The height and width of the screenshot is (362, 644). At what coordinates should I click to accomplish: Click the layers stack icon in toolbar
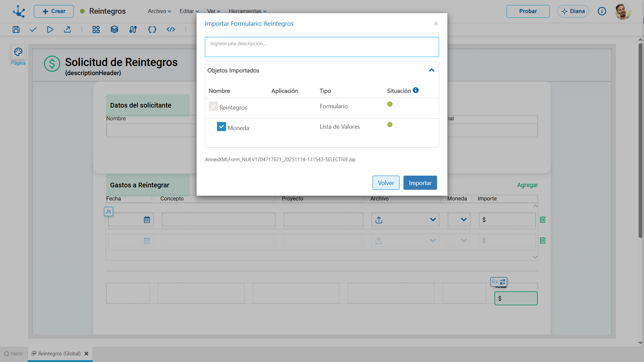coord(114,29)
